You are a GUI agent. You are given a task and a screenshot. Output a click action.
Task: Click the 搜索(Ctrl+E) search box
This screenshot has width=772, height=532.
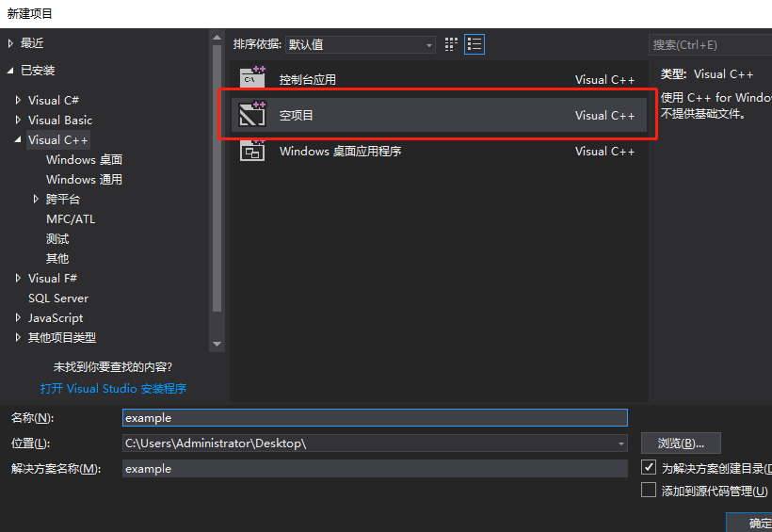tap(710, 45)
